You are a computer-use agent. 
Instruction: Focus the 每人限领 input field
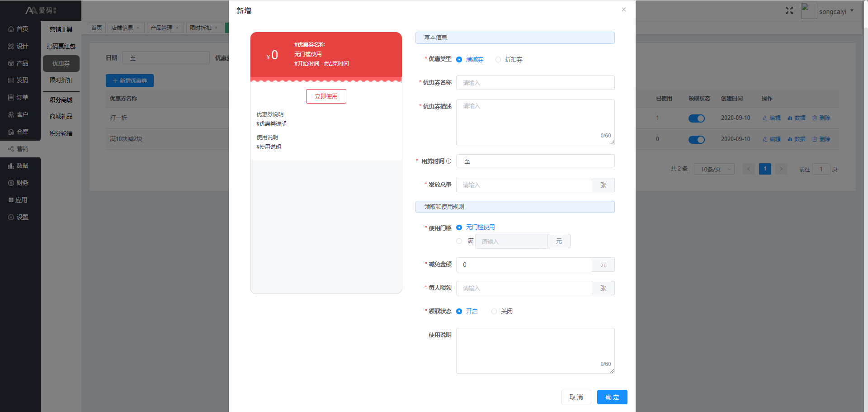[x=524, y=288]
